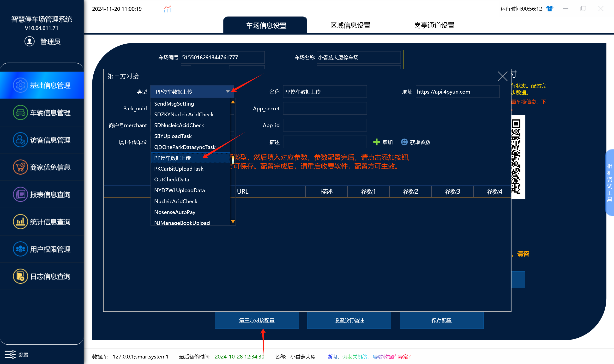Click the green plus 增加 icon
614x364 pixels.
(x=376, y=142)
